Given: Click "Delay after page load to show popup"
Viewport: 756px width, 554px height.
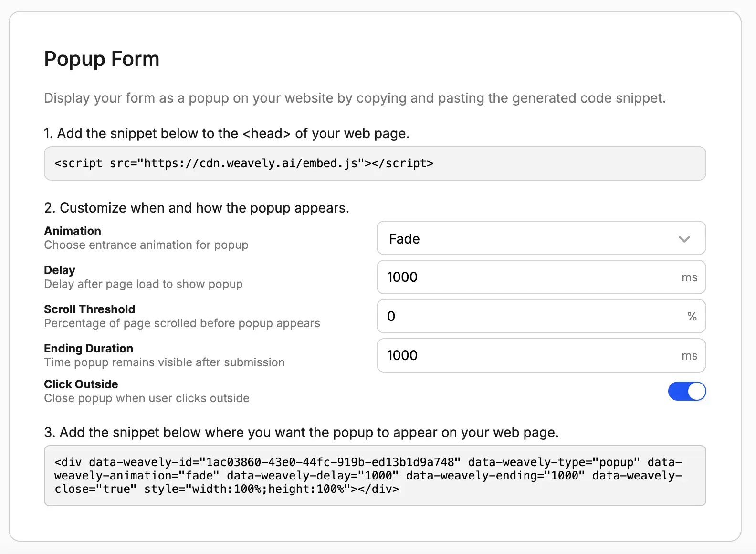Looking at the screenshot, I should point(143,284).
